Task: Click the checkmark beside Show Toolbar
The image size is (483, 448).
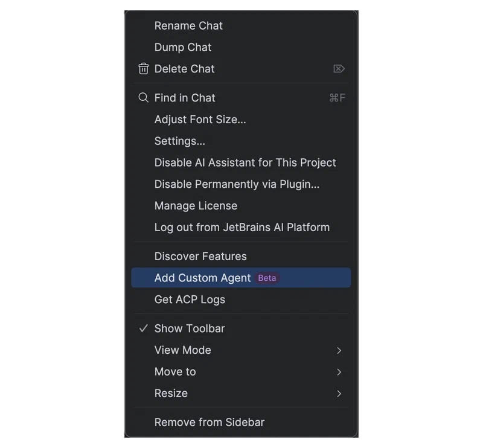Action: coord(143,328)
